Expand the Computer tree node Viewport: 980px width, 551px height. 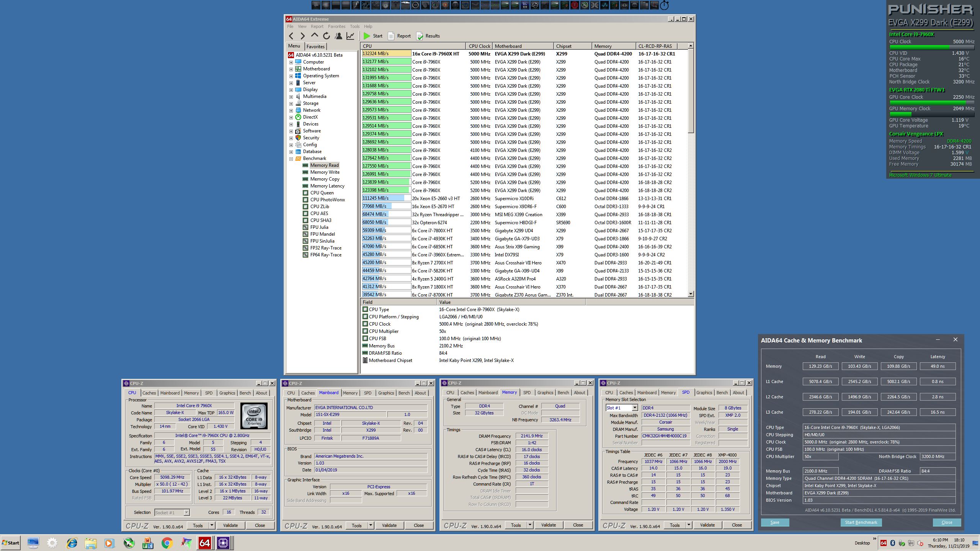tap(291, 62)
